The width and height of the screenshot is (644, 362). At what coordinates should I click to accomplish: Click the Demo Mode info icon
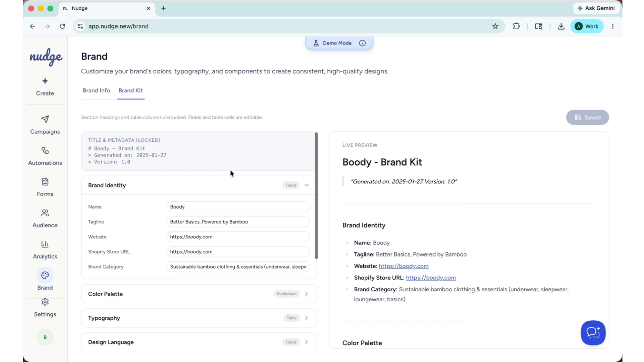[362, 43]
